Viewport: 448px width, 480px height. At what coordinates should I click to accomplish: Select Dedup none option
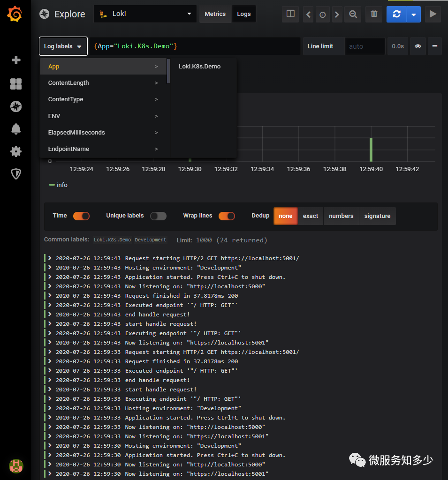[285, 216]
